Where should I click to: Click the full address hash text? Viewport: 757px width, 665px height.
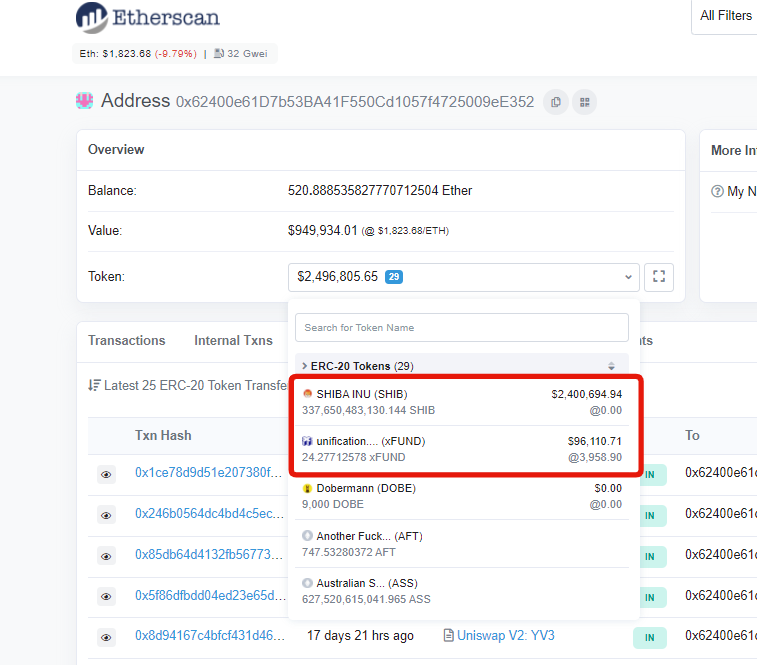[355, 102]
